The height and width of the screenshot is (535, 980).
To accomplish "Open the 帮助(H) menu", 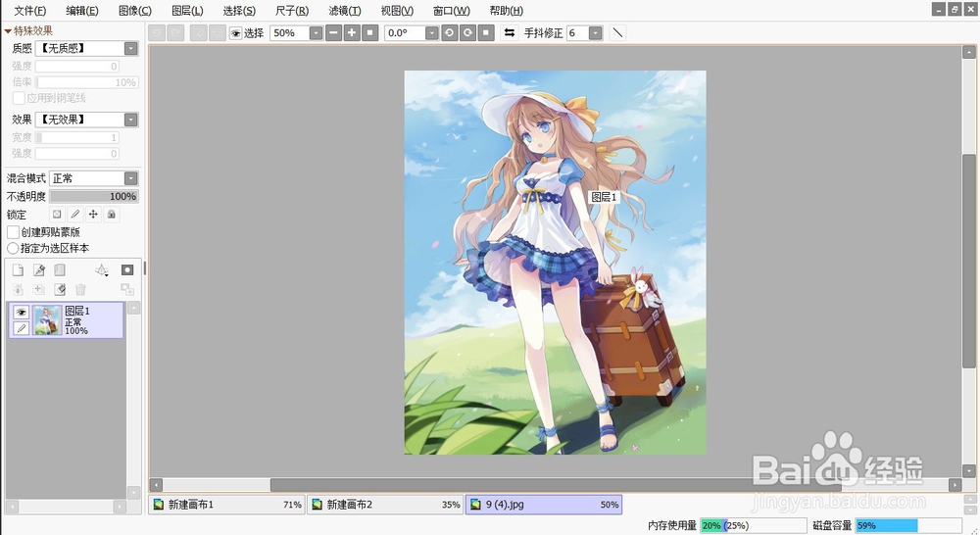I will pyautogui.click(x=507, y=11).
